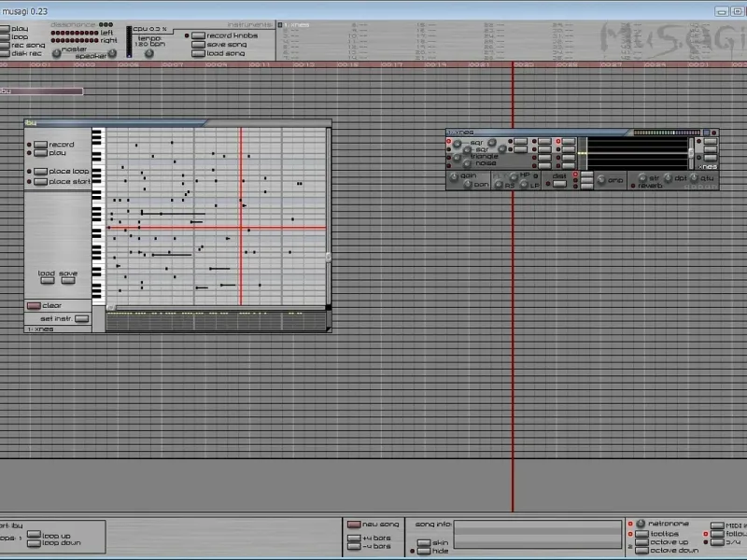Turn the RS filter knob
The height and width of the screenshot is (560, 747).
click(x=499, y=185)
